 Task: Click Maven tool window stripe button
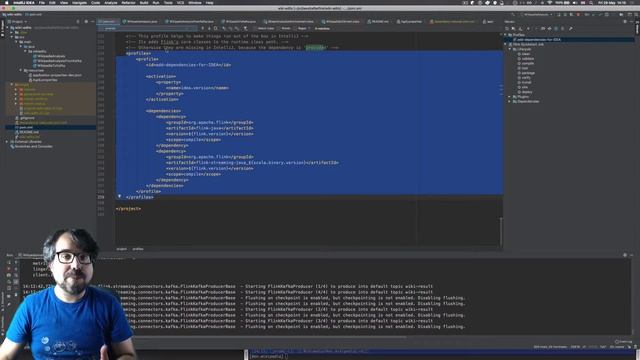[637, 29]
